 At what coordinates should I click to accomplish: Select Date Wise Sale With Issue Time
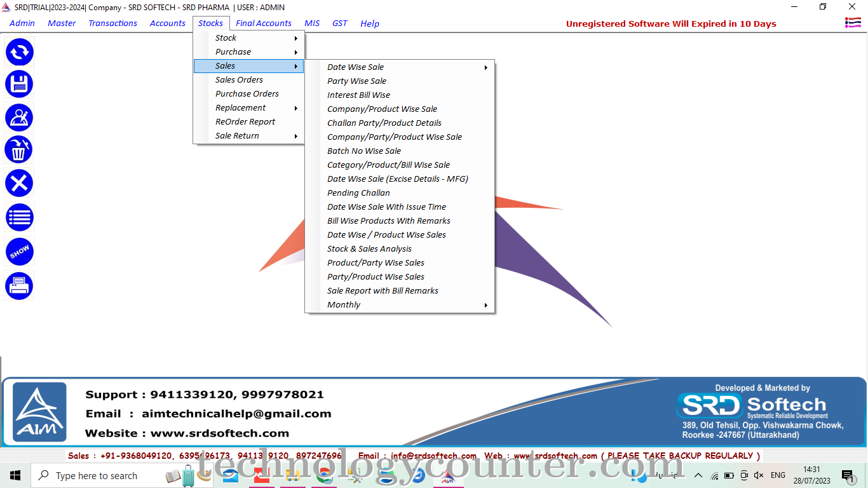tap(400, 207)
